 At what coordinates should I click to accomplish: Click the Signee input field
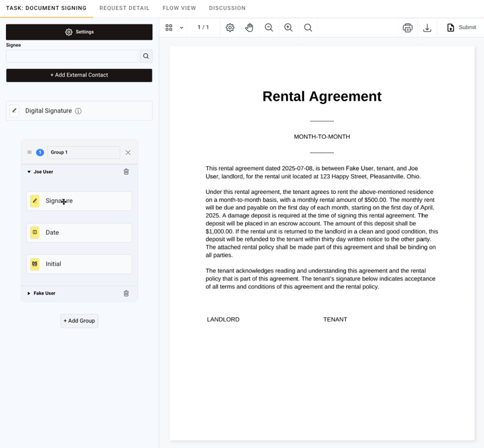[x=72, y=56]
